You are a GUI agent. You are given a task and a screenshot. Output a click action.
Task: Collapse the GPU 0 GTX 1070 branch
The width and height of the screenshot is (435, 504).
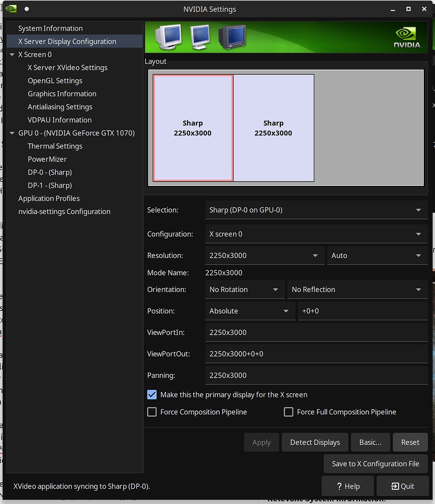[x=11, y=133]
